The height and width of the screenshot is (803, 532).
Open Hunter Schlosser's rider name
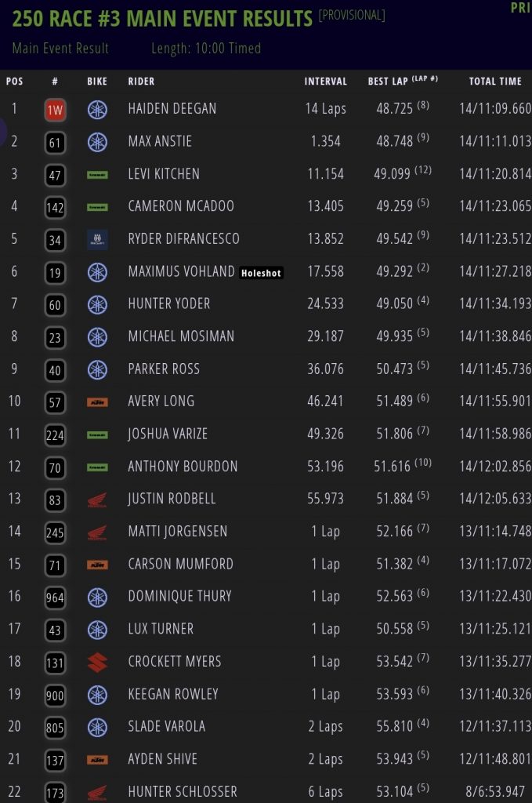coord(183,791)
